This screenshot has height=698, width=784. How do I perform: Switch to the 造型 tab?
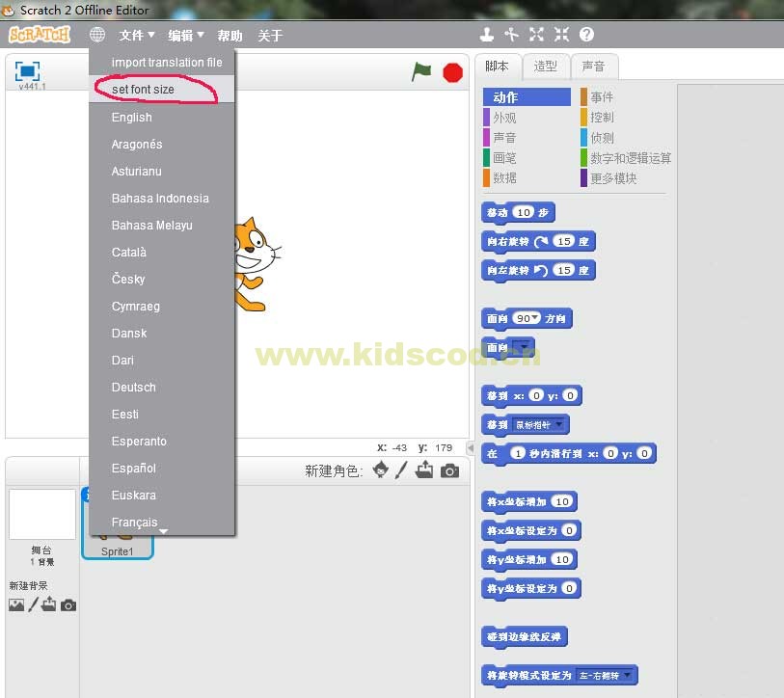click(x=547, y=67)
